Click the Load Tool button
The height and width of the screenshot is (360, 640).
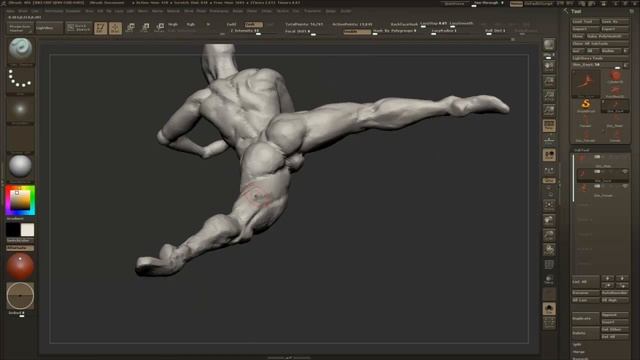585,22
